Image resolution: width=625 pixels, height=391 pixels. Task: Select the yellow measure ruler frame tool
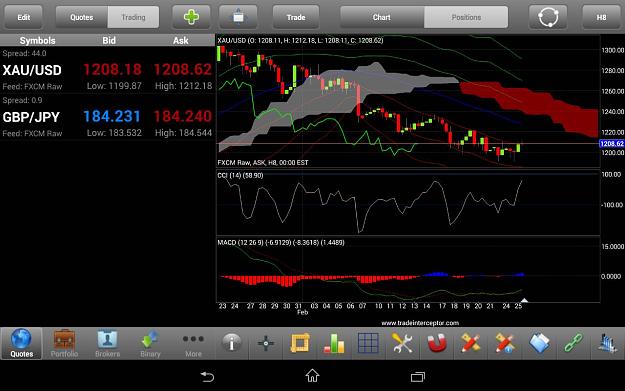300,343
